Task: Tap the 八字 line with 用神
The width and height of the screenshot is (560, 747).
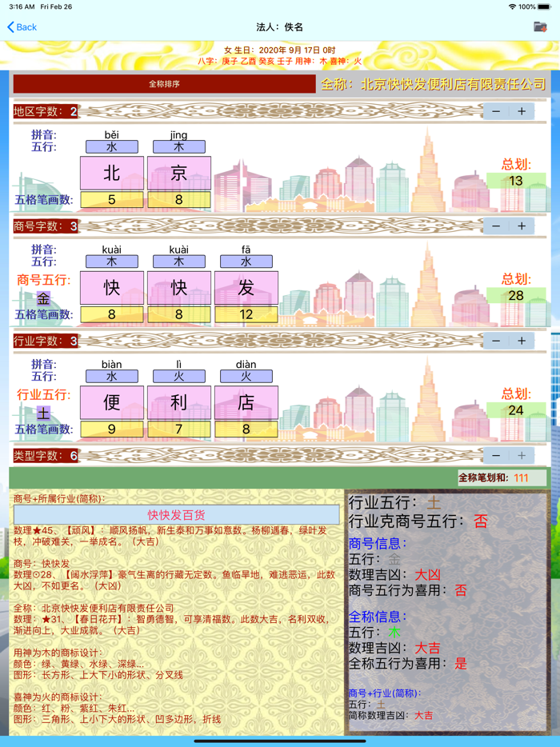Action: pyautogui.click(x=280, y=61)
